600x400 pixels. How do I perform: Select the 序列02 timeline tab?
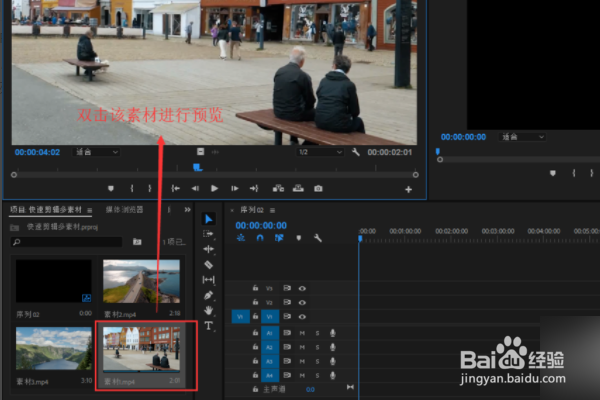tap(252, 210)
